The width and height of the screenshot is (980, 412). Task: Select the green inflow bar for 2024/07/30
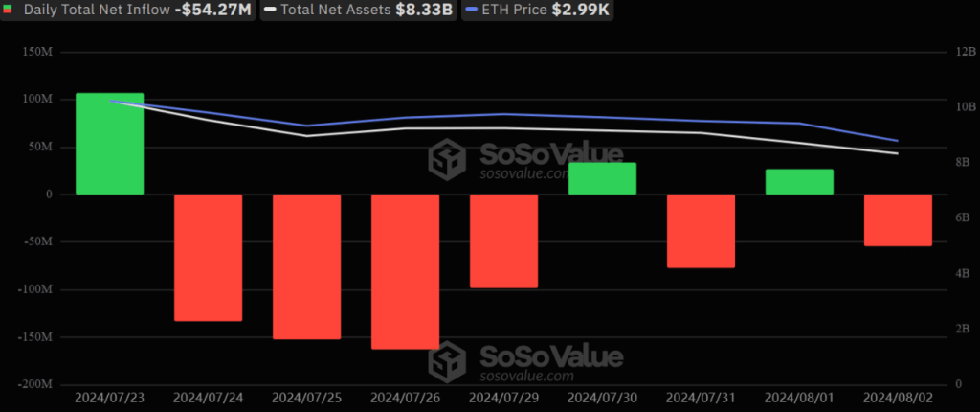603,178
